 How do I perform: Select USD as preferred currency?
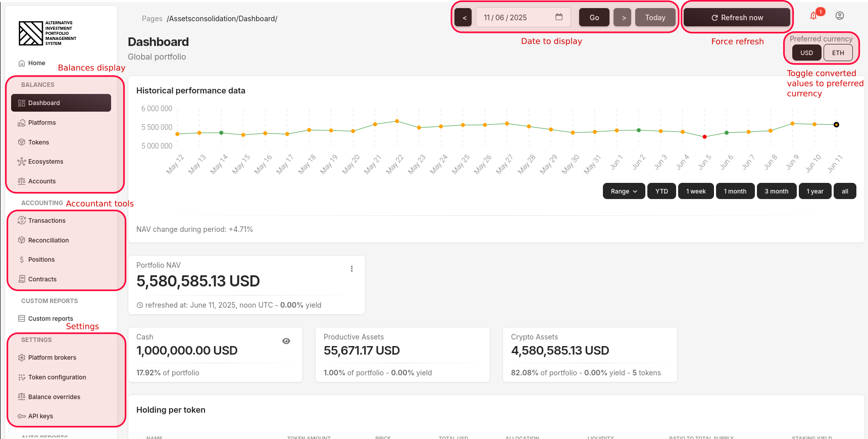click(806, 53)
